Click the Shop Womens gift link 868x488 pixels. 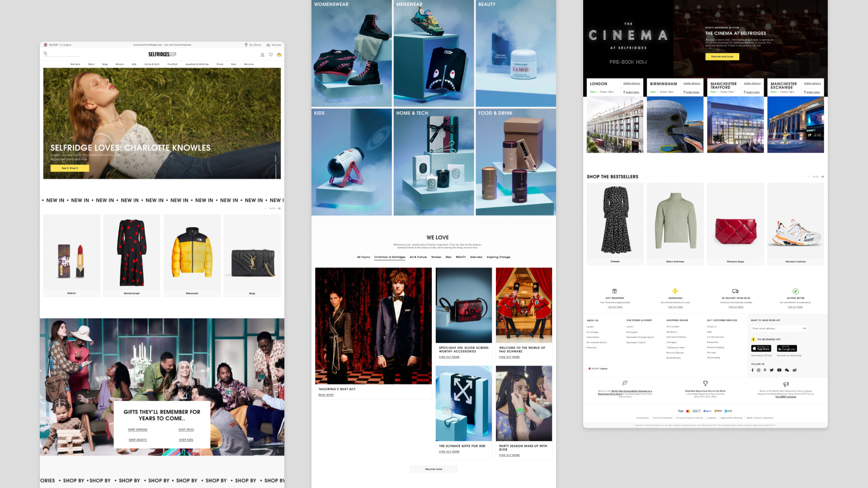click(x=138, y=430)
